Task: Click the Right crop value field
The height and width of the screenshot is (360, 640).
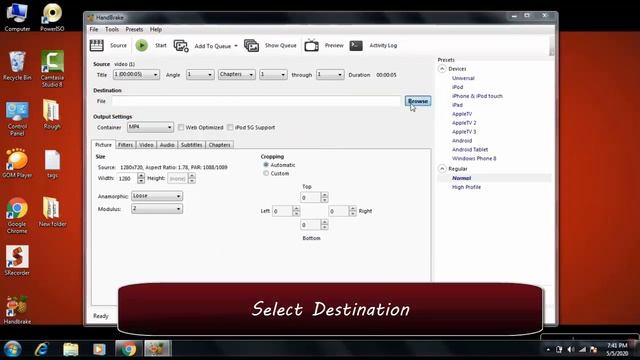Action: (338, 211)
